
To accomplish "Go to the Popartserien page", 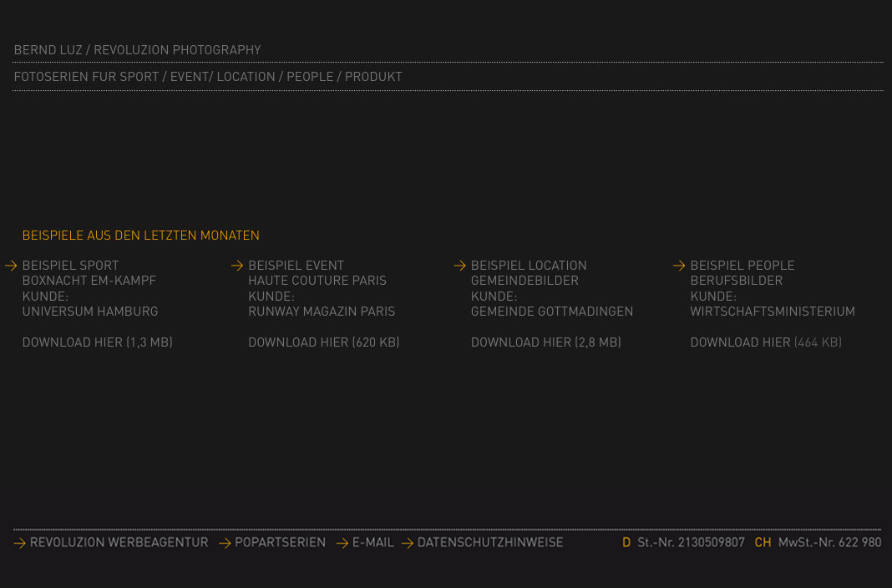I will tap(280, 543).
